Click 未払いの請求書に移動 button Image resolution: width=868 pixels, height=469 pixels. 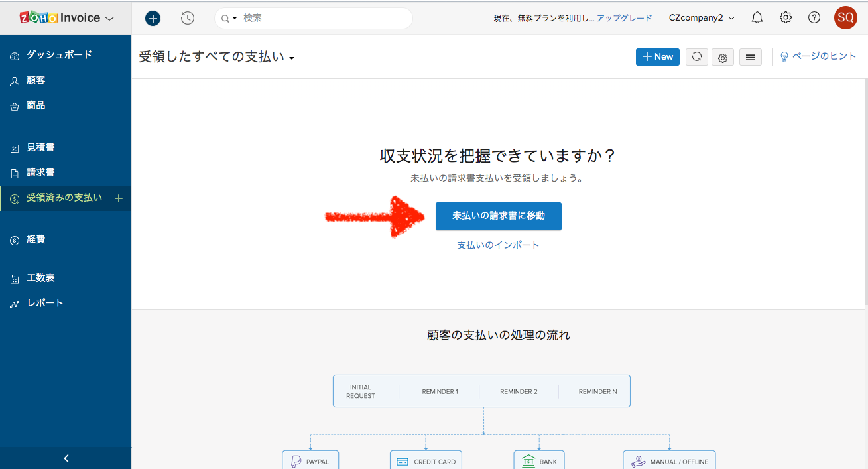pos(499,216)
